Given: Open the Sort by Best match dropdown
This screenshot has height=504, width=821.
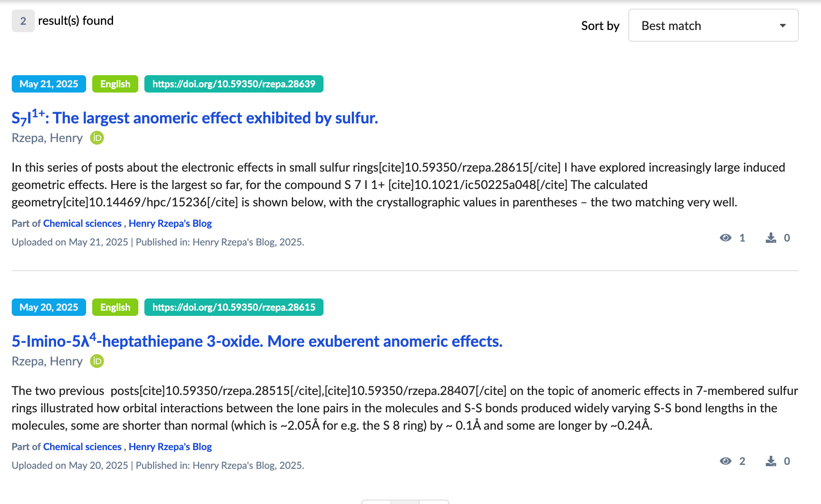Looking at the screenshot, I should [x=713, y=26].
